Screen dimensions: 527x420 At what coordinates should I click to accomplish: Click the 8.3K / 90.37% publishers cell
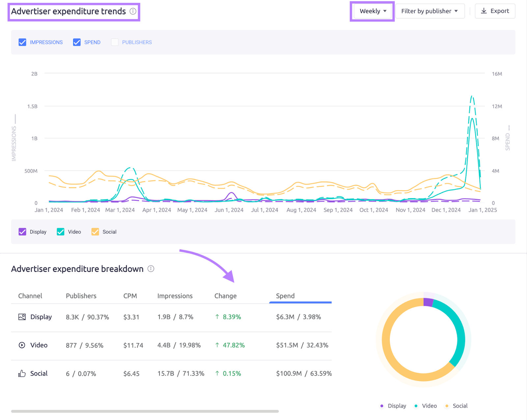point(87,317)
